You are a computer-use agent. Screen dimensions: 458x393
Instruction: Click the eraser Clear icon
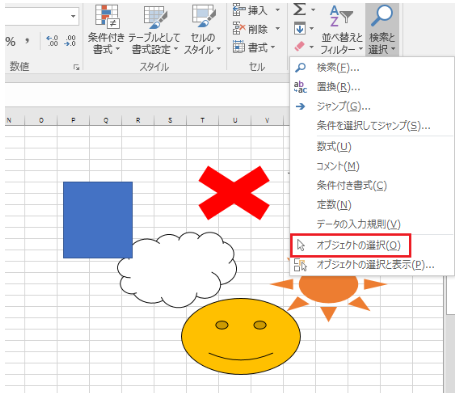pyautogui.click(x=299, y=46)
